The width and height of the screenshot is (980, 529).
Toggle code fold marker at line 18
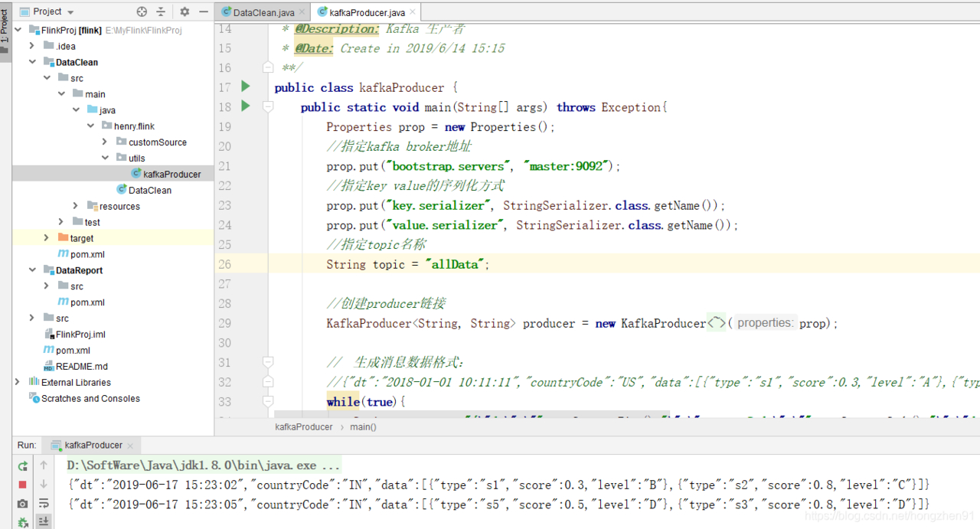coord(268,107)
